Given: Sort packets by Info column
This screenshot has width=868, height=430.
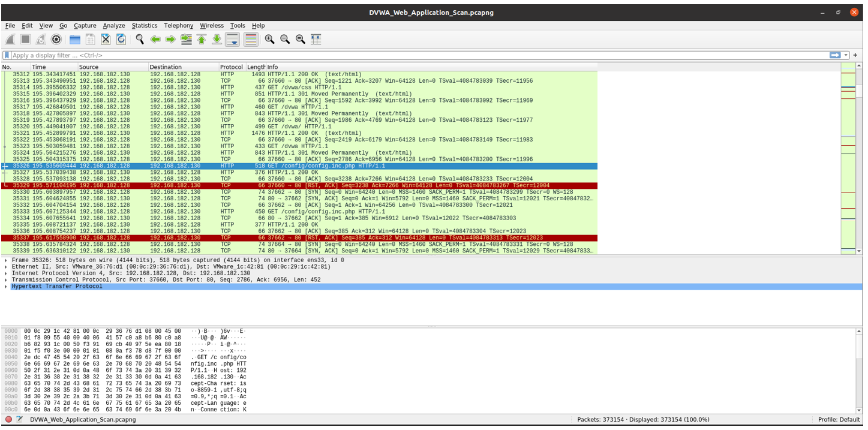Looking at the screenshot, I should click(431, 67).
